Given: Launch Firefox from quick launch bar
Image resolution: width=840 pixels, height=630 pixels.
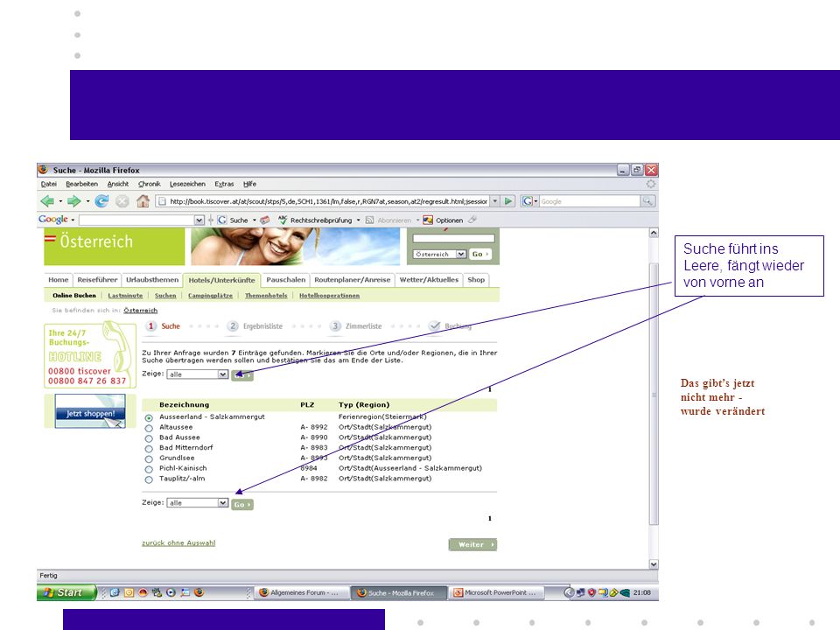Looking at the screenshot, I should (199, 592).
